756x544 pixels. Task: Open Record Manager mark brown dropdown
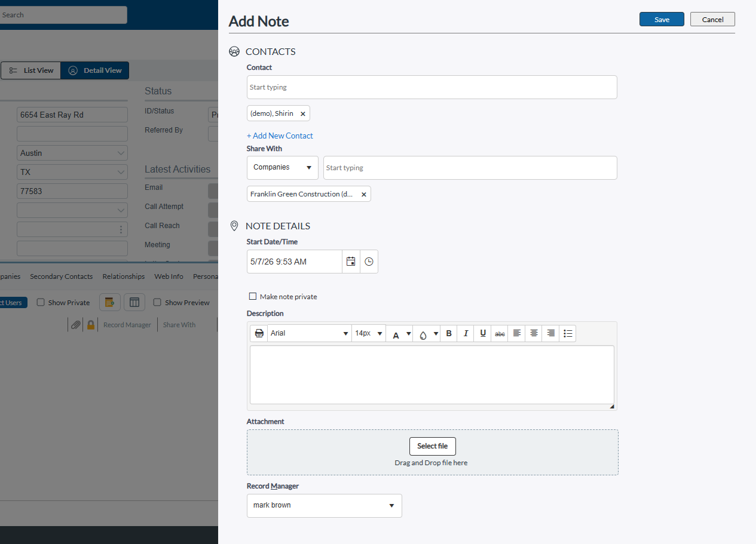click(x=325, y=505)
